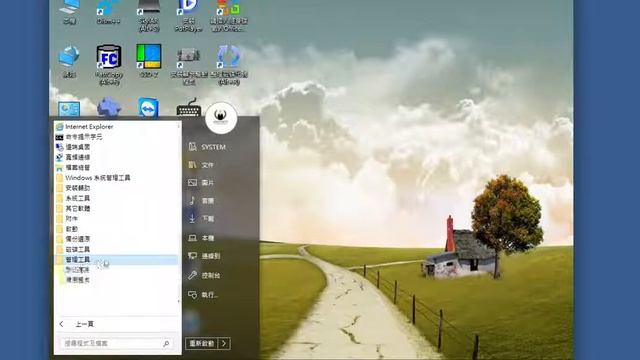640x360 pixels.
Task: Open the Office colored-squares desktop shortcut
Action: click(x=229, y=16)
